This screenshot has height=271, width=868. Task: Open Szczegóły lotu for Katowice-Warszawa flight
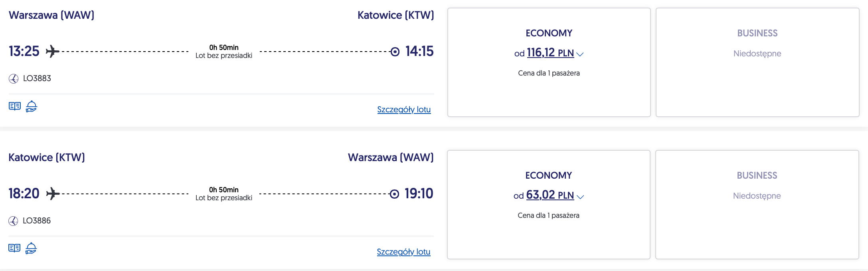point(403,252)
